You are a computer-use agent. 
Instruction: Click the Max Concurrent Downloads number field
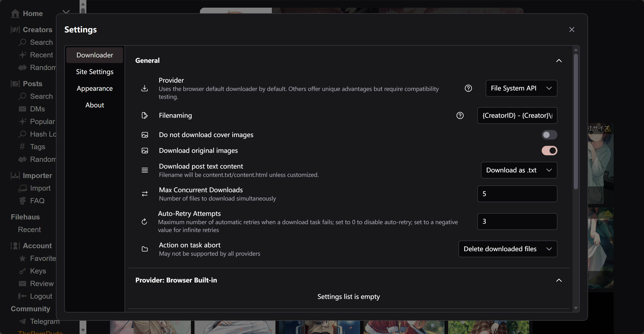tap(517, 194)
